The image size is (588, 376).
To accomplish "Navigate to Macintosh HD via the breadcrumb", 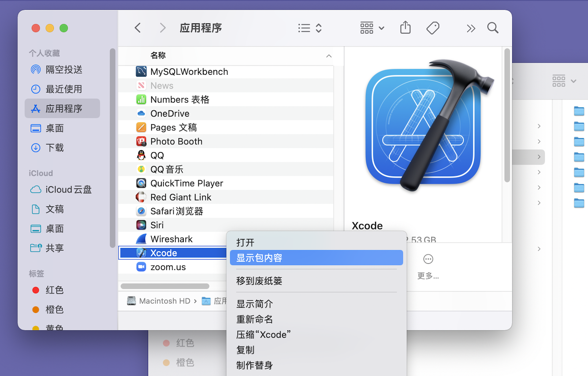I will point(164,301).
